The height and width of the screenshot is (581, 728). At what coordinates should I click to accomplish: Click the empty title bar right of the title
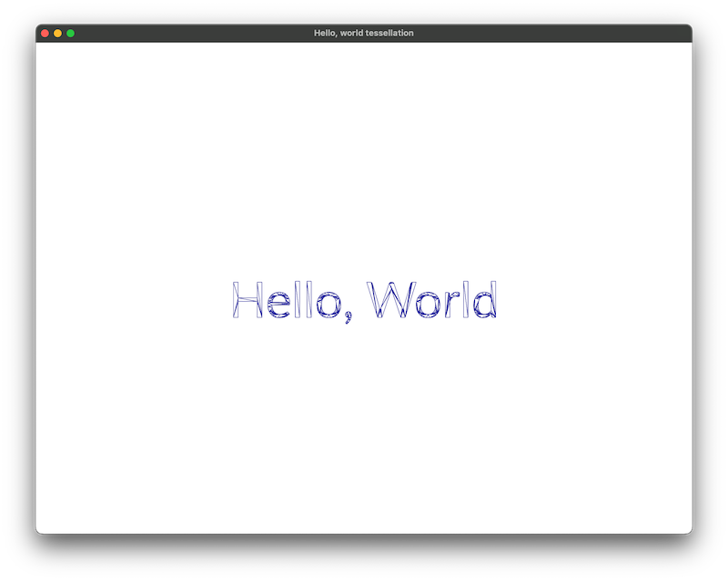click(x=546, y=33)
